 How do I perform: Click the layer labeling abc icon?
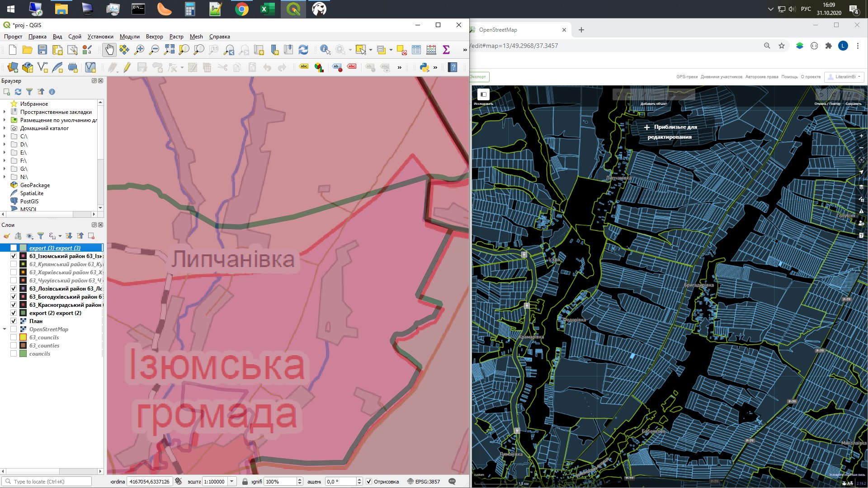click(x=304, y=67)
